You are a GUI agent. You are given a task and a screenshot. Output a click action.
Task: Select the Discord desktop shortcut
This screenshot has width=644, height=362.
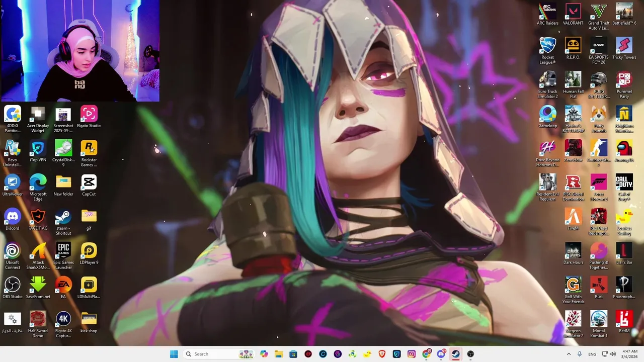(12, 220)
